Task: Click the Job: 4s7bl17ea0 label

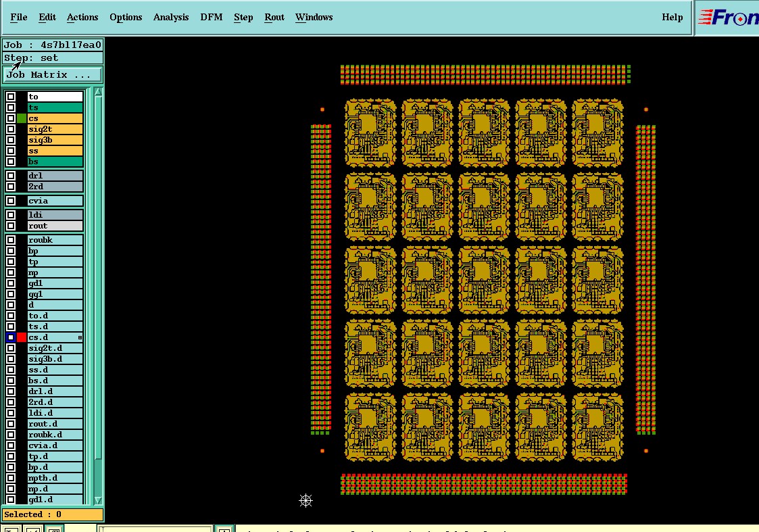Action: (x=53, y=45)
